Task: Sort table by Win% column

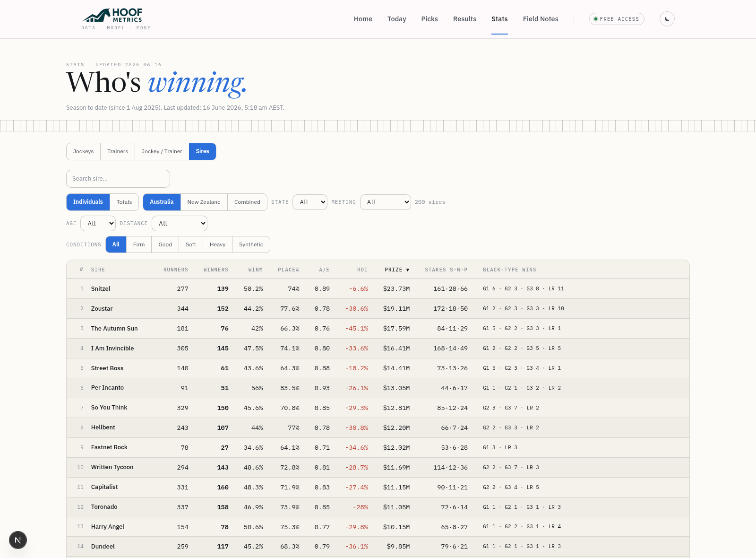Action: [256, 270]
